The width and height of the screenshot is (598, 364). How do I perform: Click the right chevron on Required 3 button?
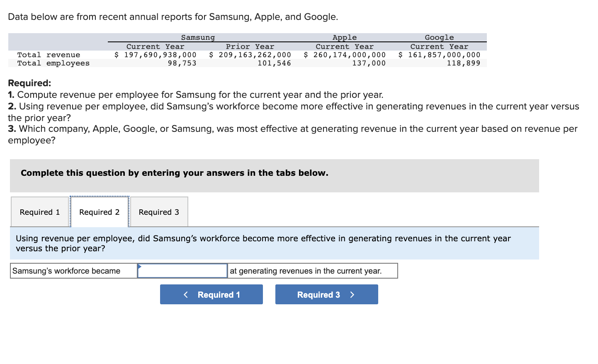(x=352, y=294)
